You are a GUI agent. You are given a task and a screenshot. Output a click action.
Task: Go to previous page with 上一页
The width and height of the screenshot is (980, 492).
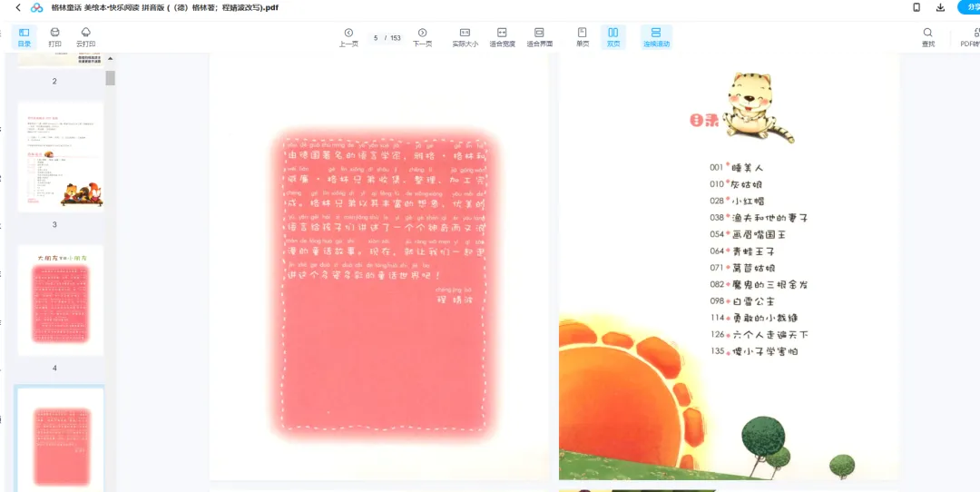348,37
